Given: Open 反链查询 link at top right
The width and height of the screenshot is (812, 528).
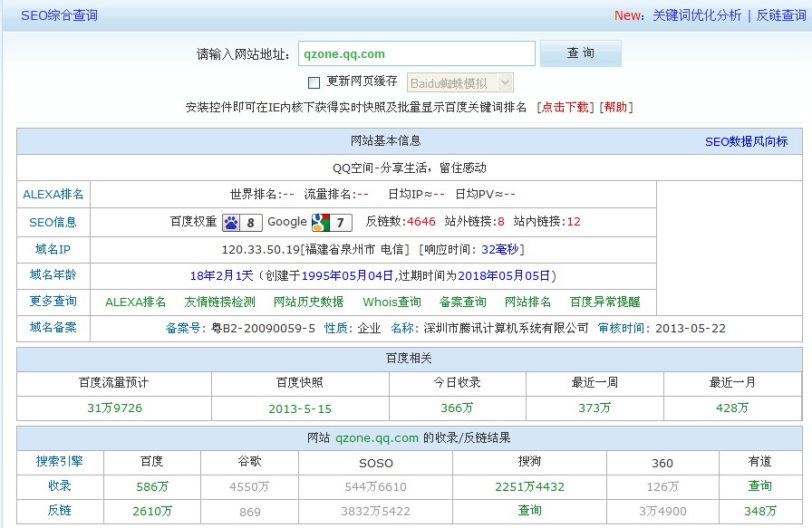Looking at the screenshot, I should (781, 15).
